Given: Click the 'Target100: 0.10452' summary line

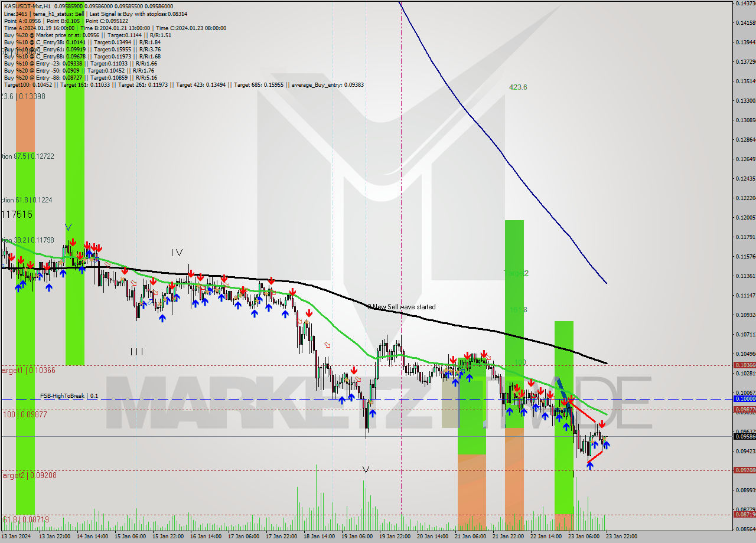Looking at the screenshot, I should tap(183, 84).
